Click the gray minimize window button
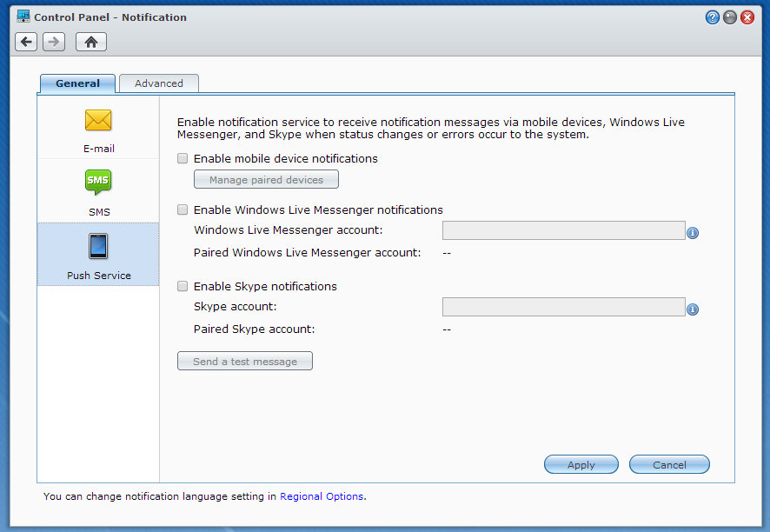Screen dimensions: 770x532 click(730, 17)
